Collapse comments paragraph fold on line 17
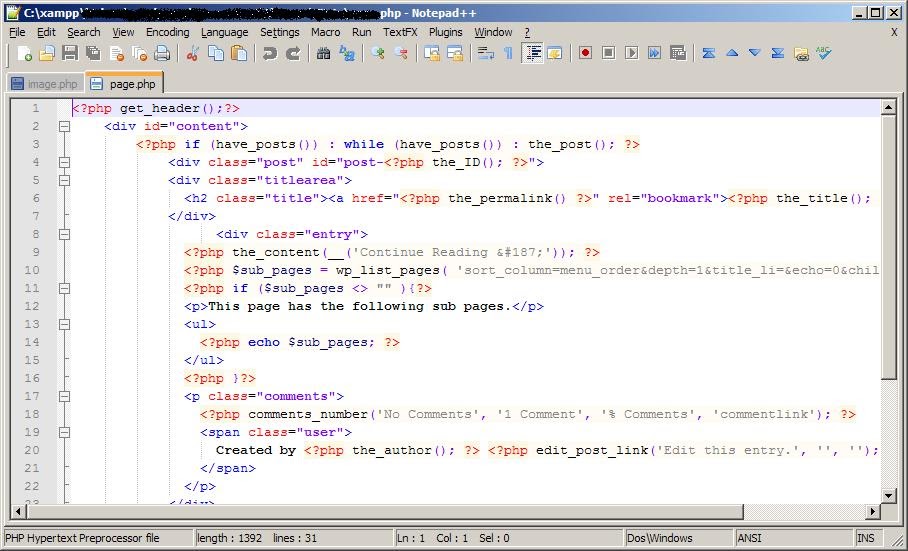 64,396
